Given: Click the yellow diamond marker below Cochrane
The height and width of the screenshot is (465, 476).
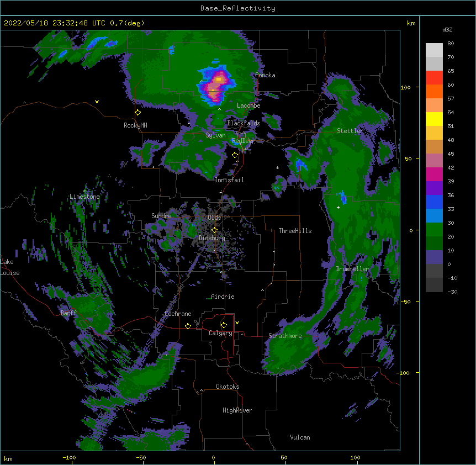Looking at the screenshot, I should pos(188,326).
